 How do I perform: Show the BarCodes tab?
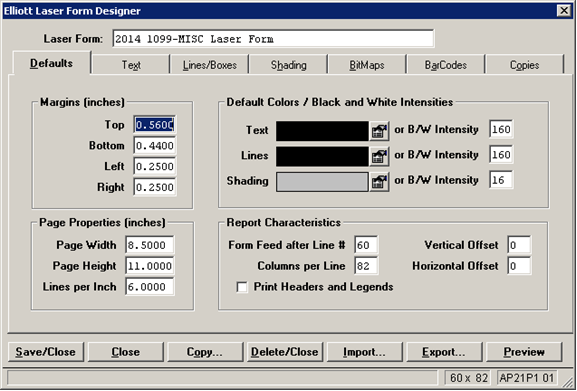(x=446, y=65)
